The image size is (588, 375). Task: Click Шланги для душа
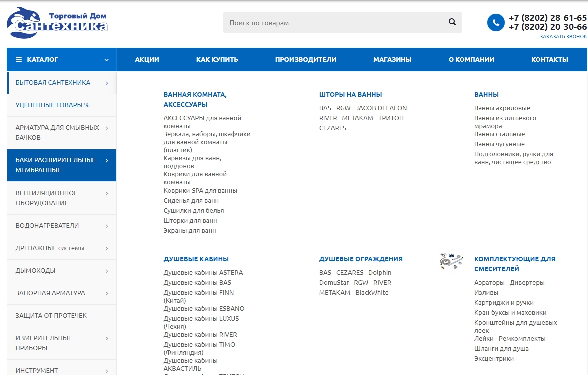point(501,349)
